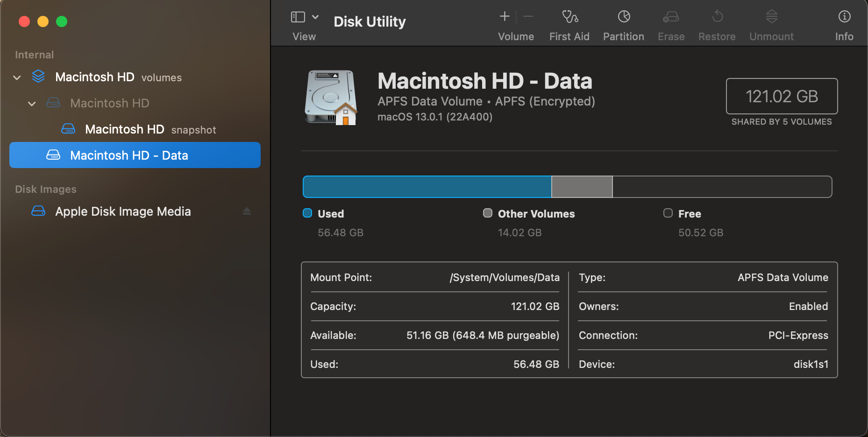Click the Internal sidebar section header
Screen dimensions: 868x437
point(34,55)
